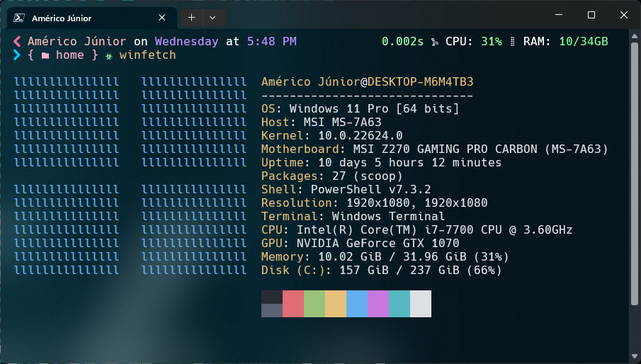Screen dimensions: 641x364
Task: Click 'Uptime: 10 days 5 hours 12 minutes'
Action: pos(381,163)
